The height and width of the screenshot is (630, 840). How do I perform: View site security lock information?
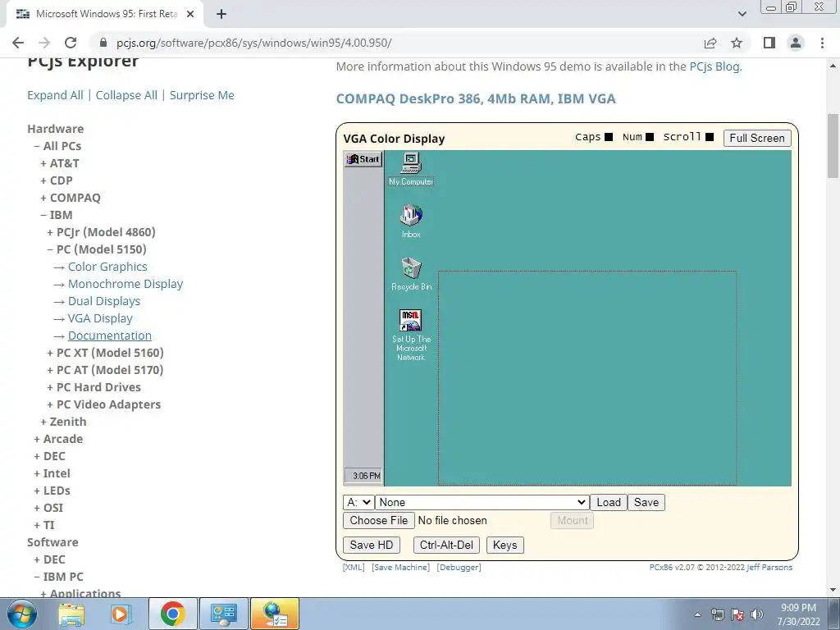(x=103, y=43)
